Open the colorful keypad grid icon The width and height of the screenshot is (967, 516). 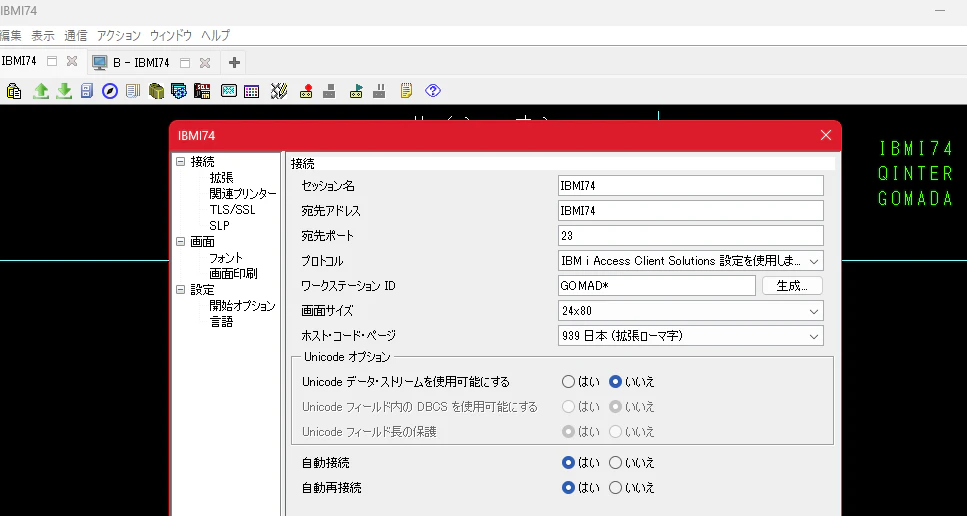click(251, 91)
